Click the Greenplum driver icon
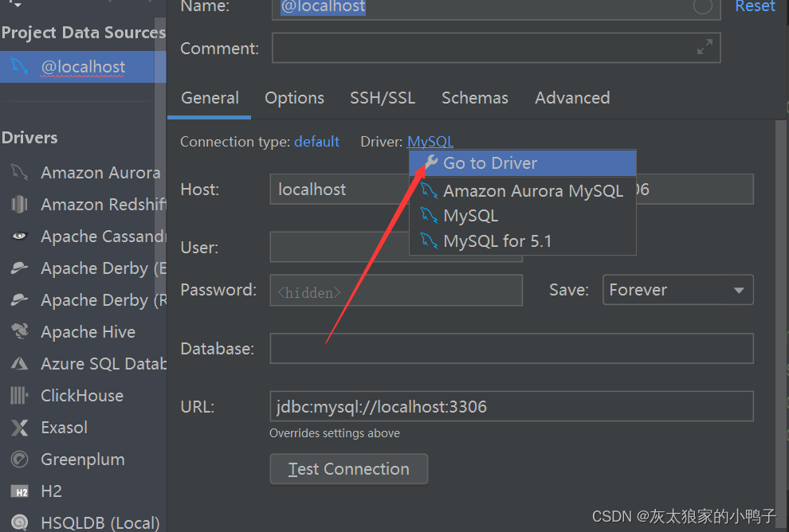 19,459
